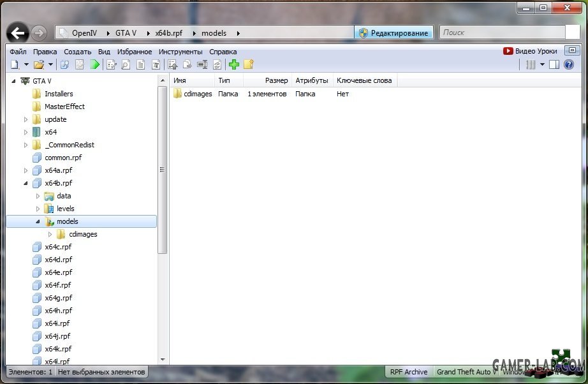Click the RPF Archive status bar entry

click(409, 372)
